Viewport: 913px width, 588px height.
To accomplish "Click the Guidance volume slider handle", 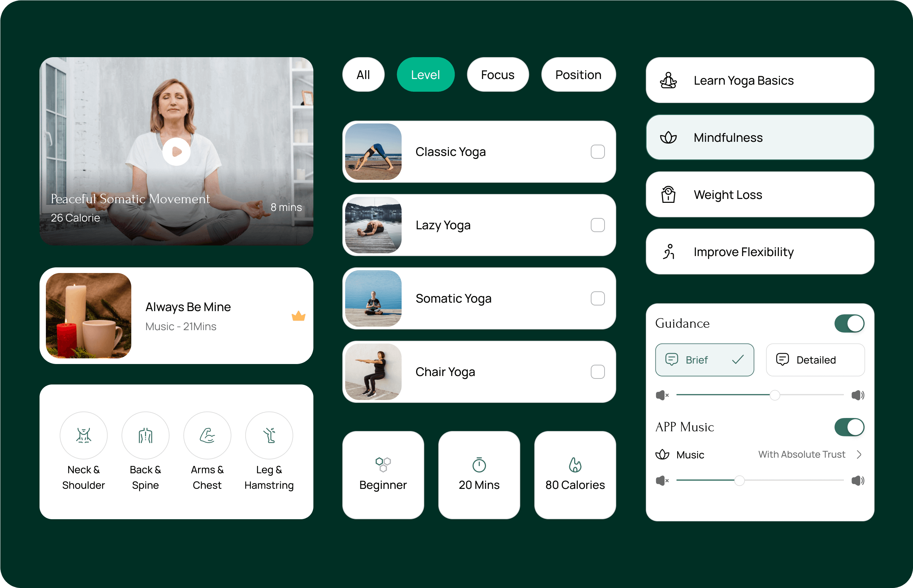I will (775, 395).
